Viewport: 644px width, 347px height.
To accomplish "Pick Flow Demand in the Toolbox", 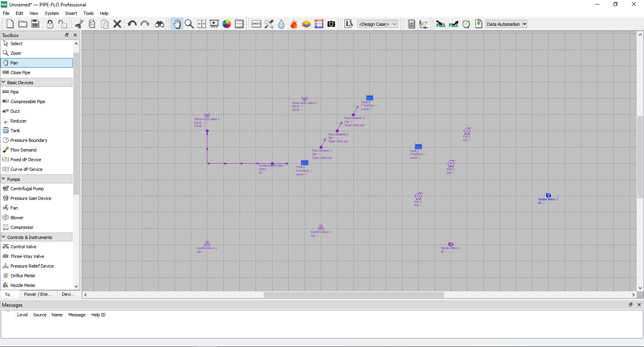I will (x=37, y=150).
